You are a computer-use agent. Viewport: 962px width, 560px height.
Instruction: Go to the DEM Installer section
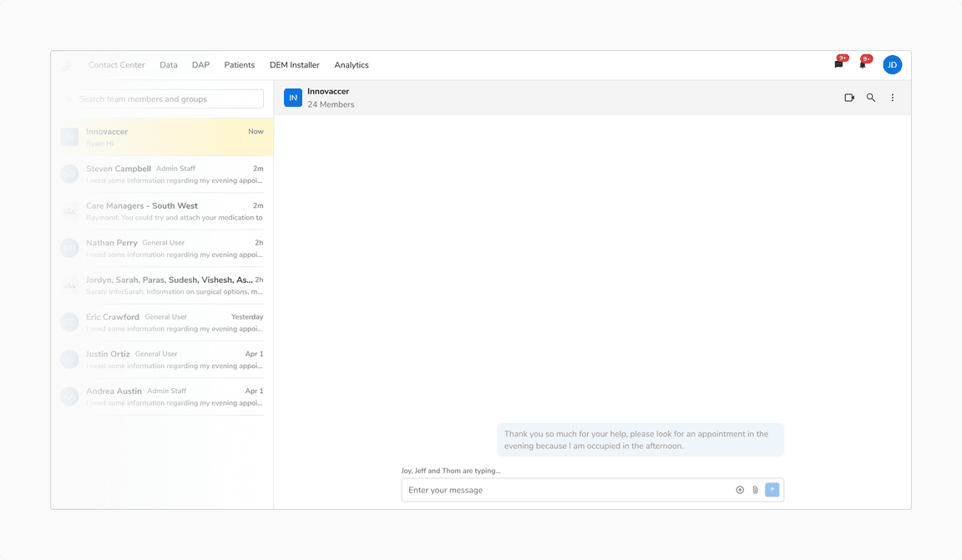pyautogui.click(x=294, y=64)
